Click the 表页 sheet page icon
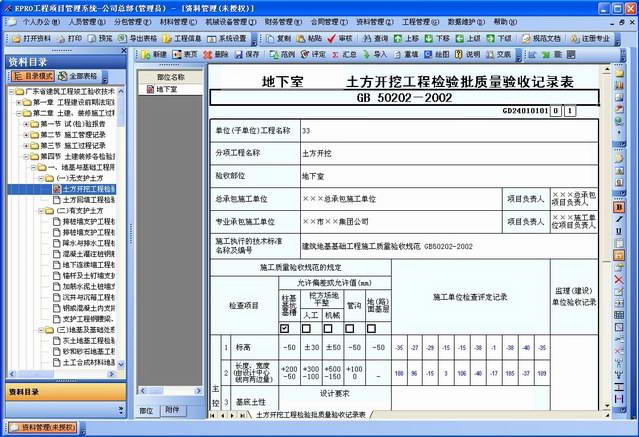 (x=176, y=55)
